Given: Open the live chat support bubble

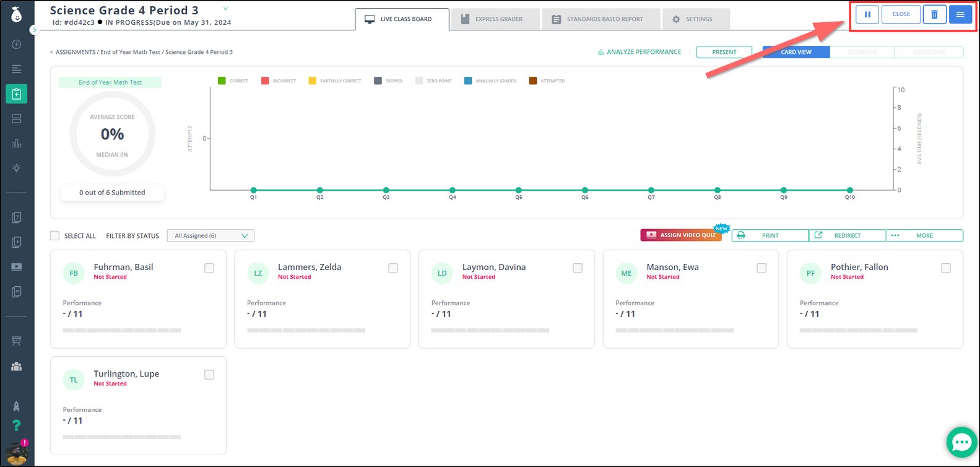Looking at the screenshot, I should point(961,442).
